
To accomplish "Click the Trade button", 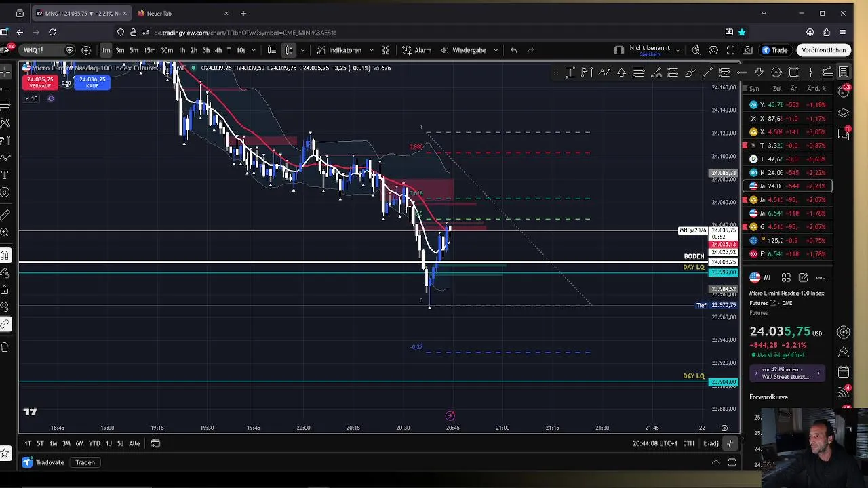I will [774, 50].
